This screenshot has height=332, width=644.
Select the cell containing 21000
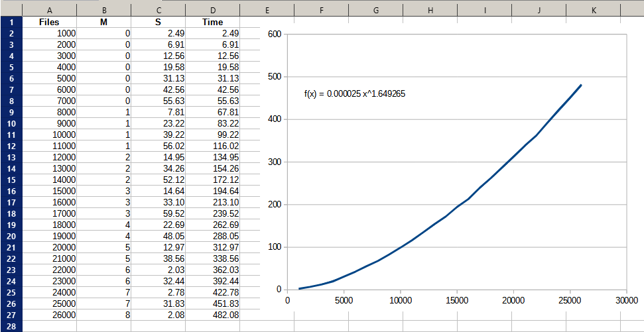click(49, 258)
